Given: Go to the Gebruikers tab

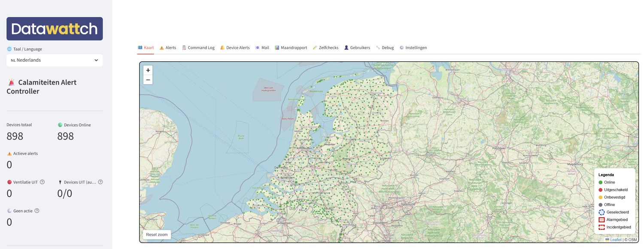Looking at the screenshot, I should click(357, 48).
